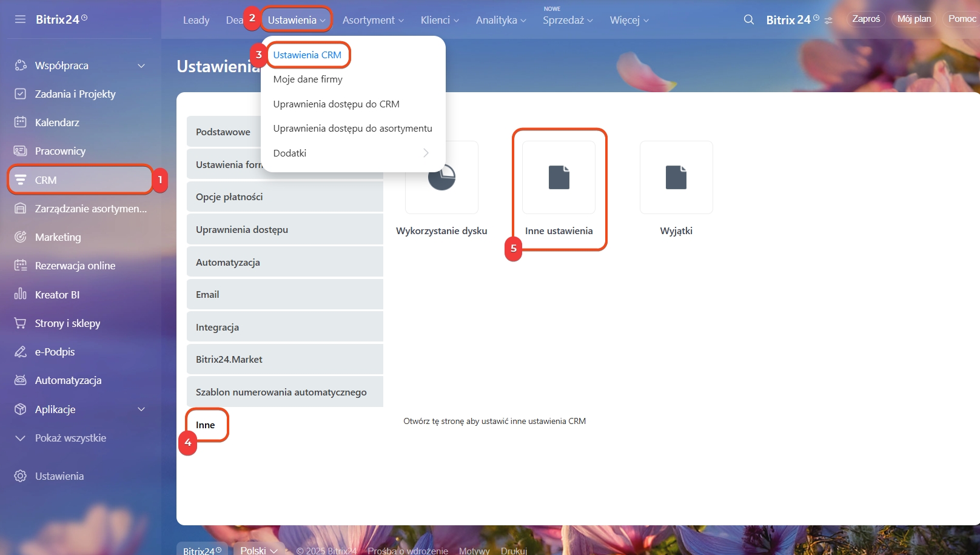The width and height of the screenshot is (980, 555).
Task: Expand the Aplikacje sidebar section
Action: 141,409
